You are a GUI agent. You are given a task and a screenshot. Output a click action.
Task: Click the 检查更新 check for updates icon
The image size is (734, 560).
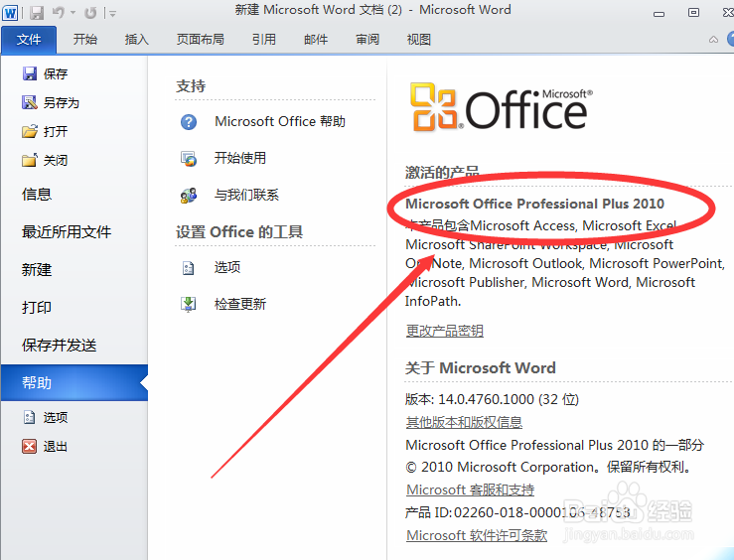coord(189,305)
